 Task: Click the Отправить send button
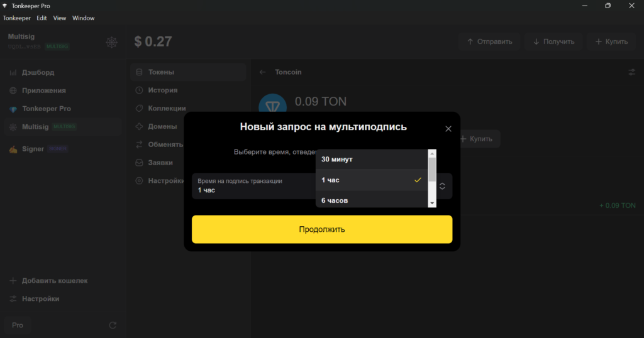point(489,42)
